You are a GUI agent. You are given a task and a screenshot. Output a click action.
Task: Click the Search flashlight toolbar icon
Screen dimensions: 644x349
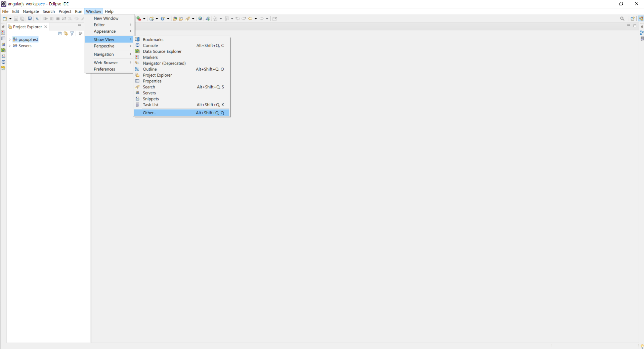coord(188,19)
